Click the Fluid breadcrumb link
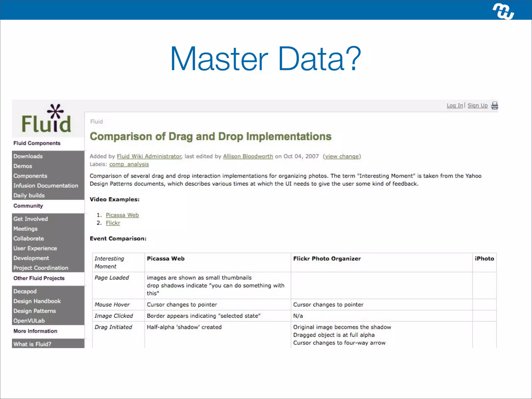532x399 pixels. pos(96,122)
